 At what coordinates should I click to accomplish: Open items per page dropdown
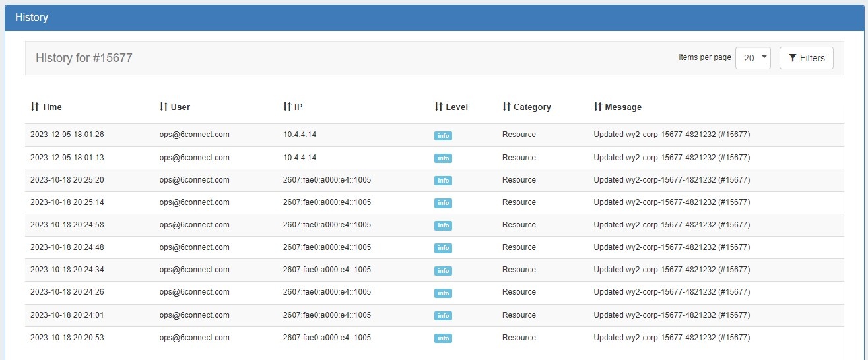point(752,58)
